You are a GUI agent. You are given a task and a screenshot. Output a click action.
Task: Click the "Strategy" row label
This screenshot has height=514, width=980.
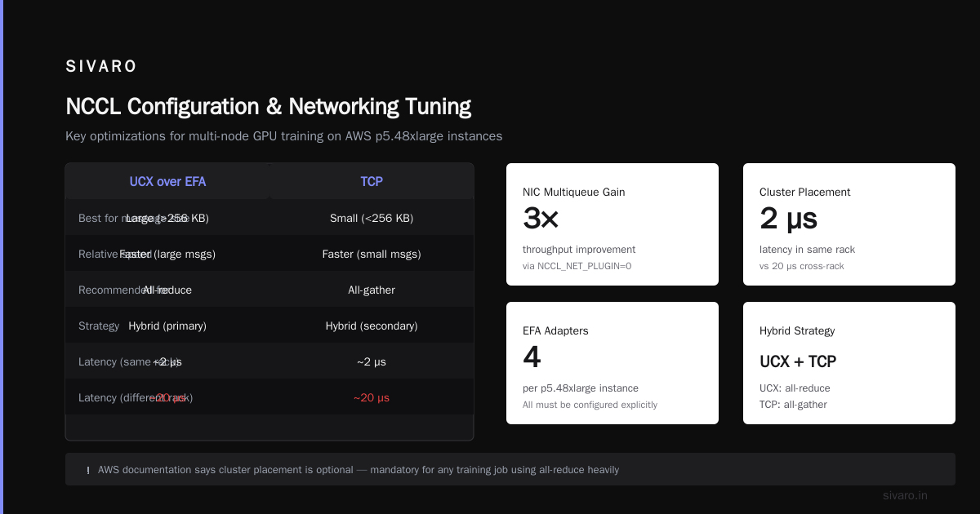[x=99, y=326]
